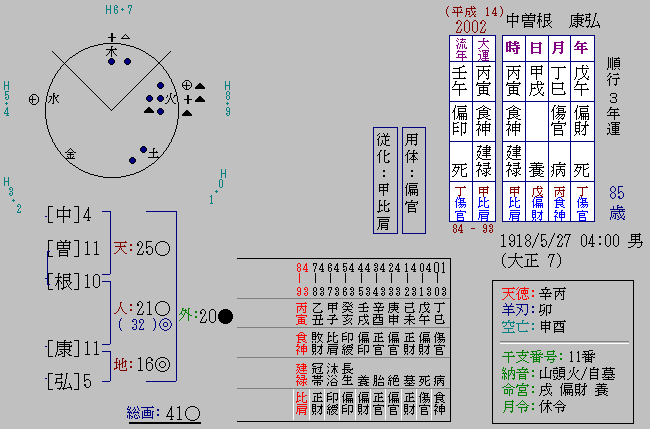
Task: Select the 時 (hour) pillar header
Action: coord(513,47)
